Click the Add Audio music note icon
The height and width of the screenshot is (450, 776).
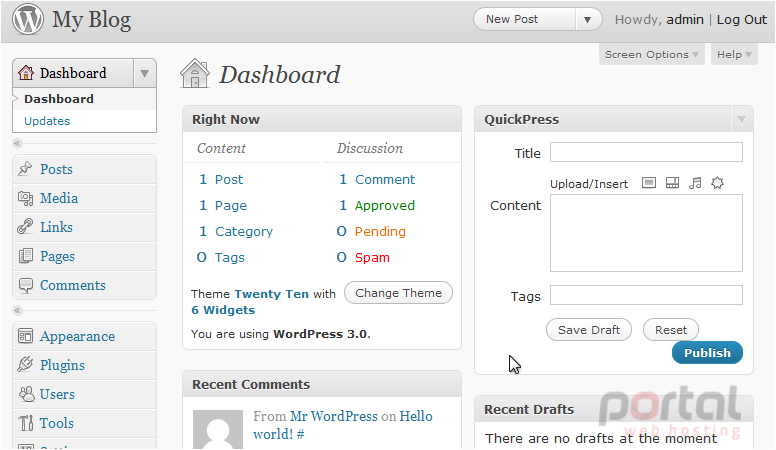point(695,183)
